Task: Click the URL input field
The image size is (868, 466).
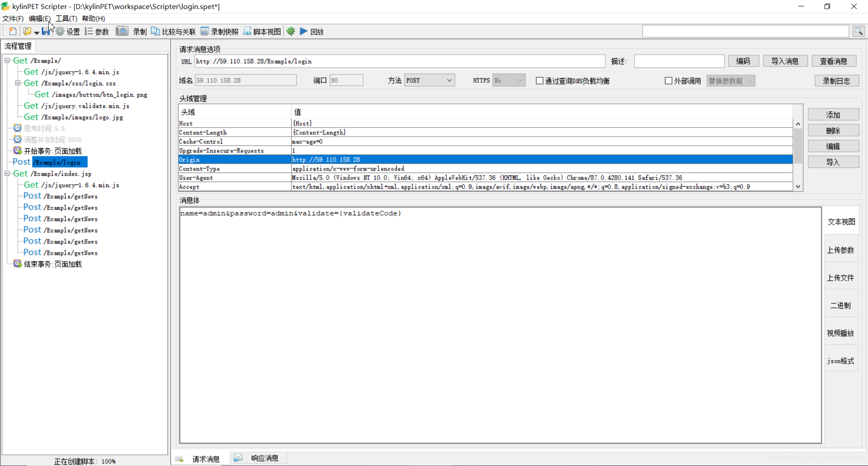Action: click(400, 61)
